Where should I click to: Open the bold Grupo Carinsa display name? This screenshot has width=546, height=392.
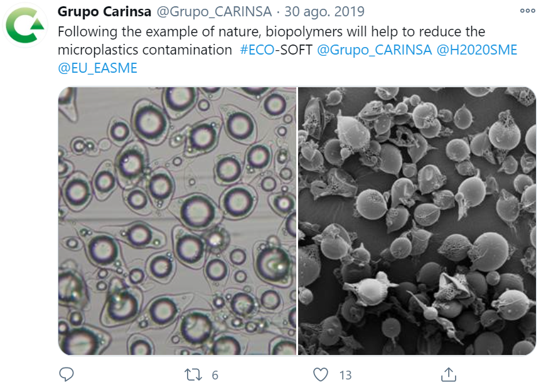tap(104, 12)
